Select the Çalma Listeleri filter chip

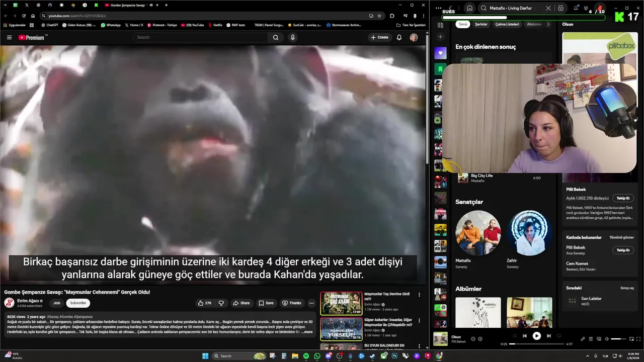coord(507,24)
